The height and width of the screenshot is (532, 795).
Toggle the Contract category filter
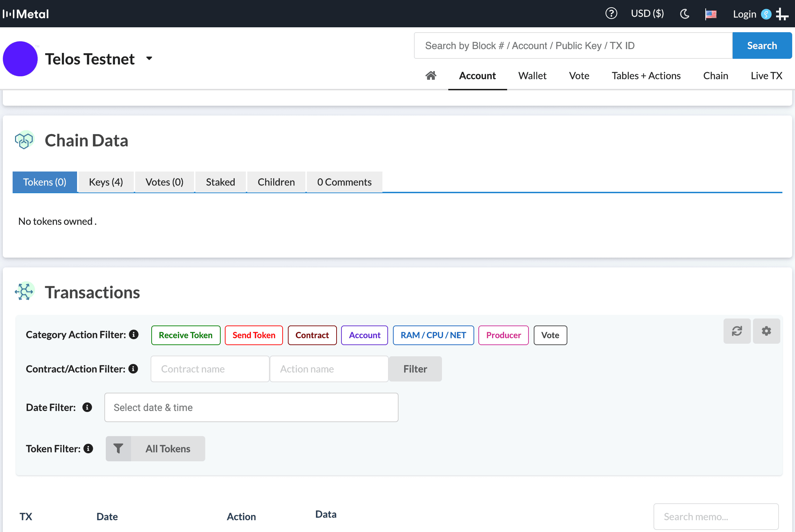tap(312, 335)
